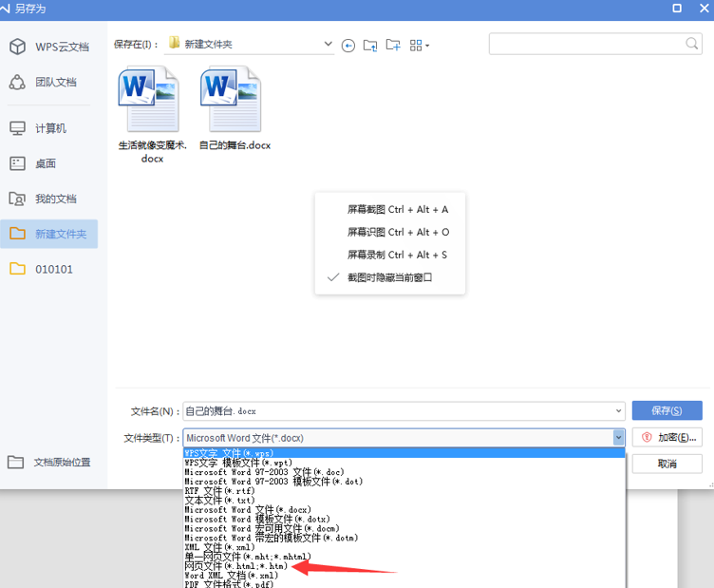
Task: Open WPS云文档 cloud documents location
Action: pyautogui.click(x=49, y=47)
